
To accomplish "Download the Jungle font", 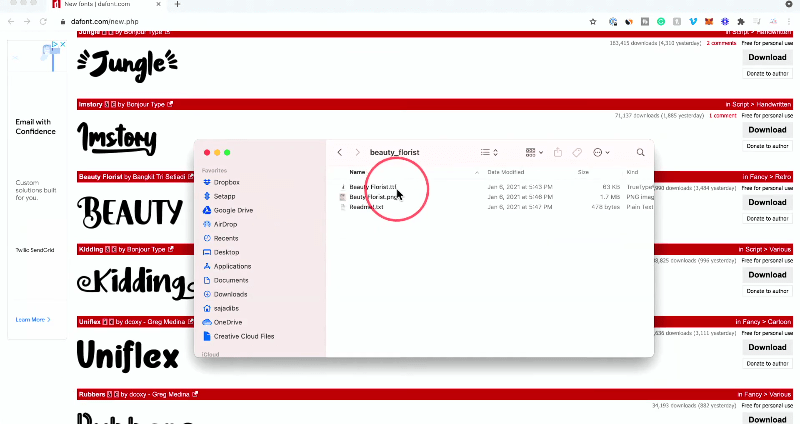I will pyautogui.click(x=767, y=57).
